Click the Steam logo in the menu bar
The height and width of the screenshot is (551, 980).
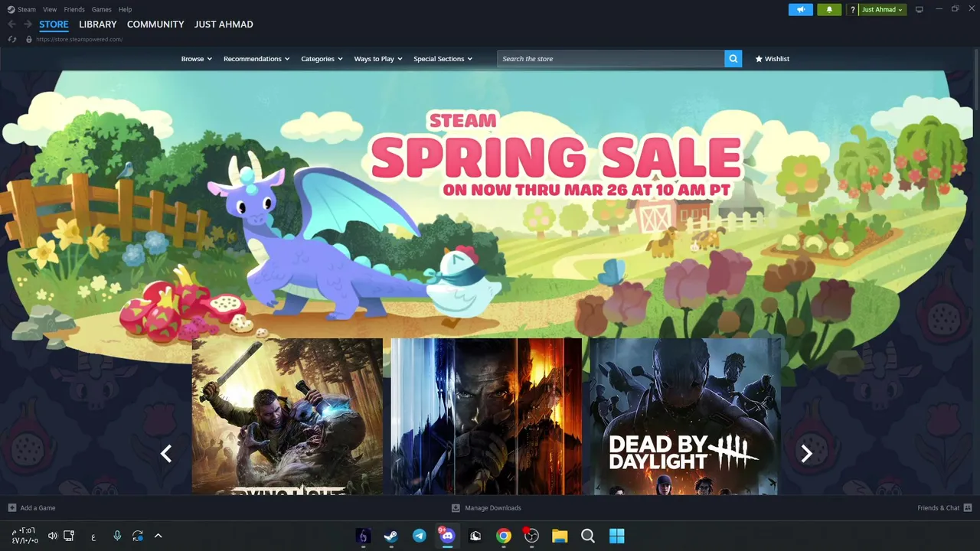pos(11,9)
